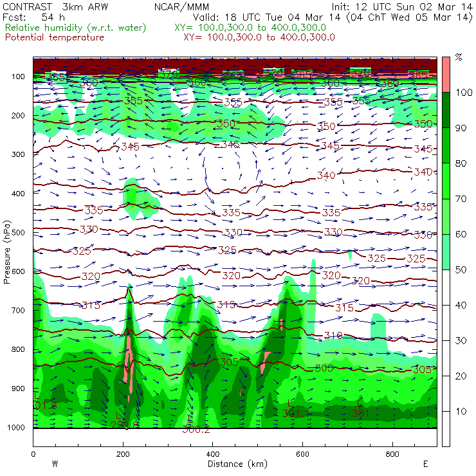Screen dimensions: 476x476
Task: Click the 'Distance (km)' axis title
Action: pos(237,464)
